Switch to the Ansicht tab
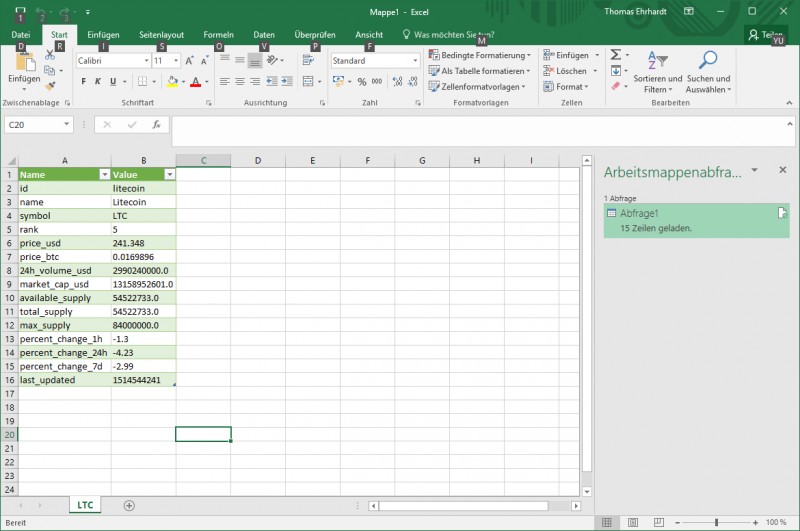 [369, 35]
